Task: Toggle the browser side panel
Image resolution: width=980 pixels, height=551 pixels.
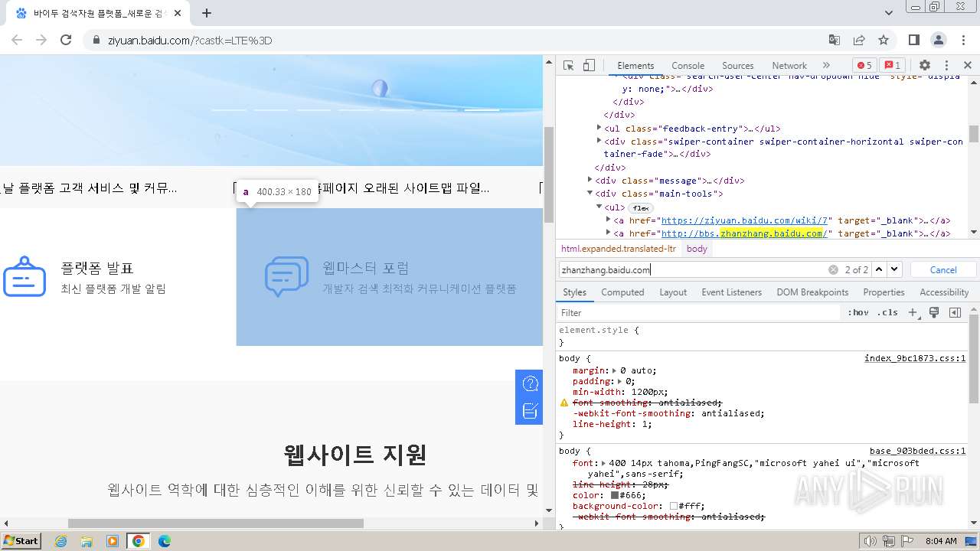Action: pos(914,40)
